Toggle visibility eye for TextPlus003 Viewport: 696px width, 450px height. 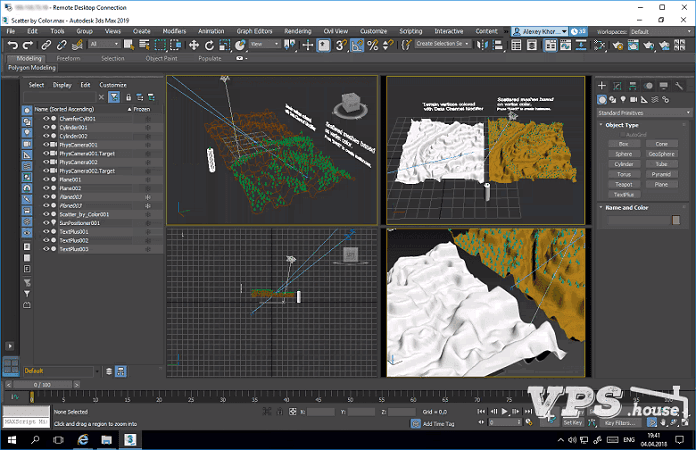pos(45,248)
